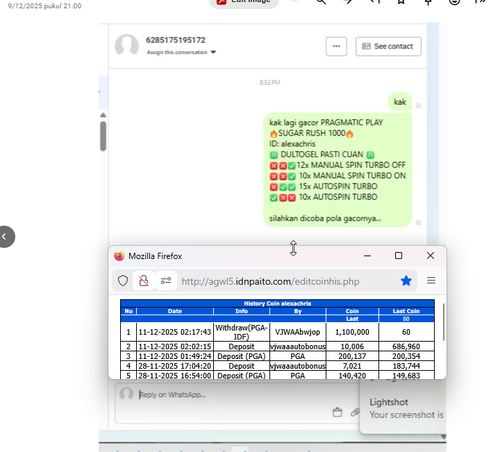Click the 10,006 coin value

352,346
